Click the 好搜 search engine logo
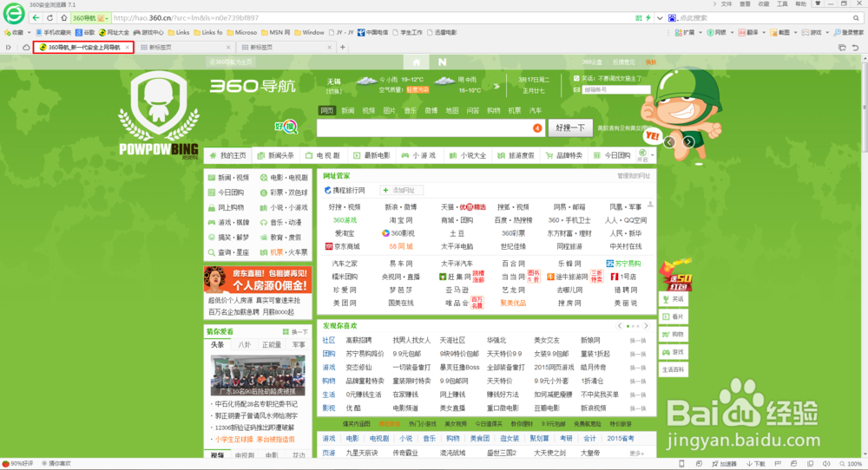This screenshot has width=868, height=470. (286, 127)
